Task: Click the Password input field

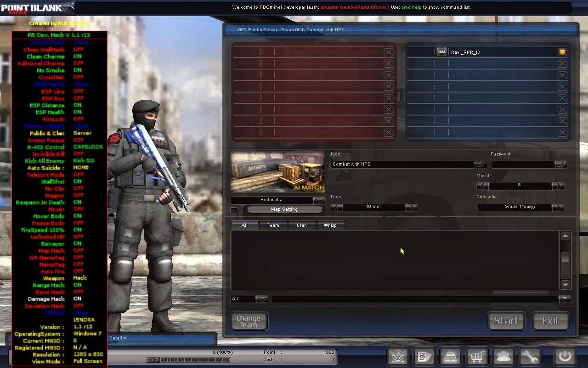Action: [523, 164]
